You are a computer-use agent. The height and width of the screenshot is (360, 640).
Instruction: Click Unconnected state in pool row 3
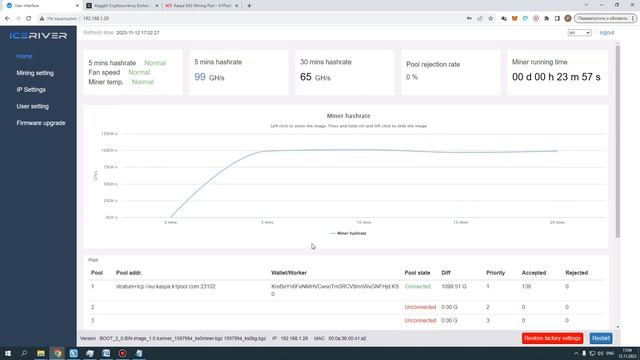pyautogui.click(x=420, y=320)
